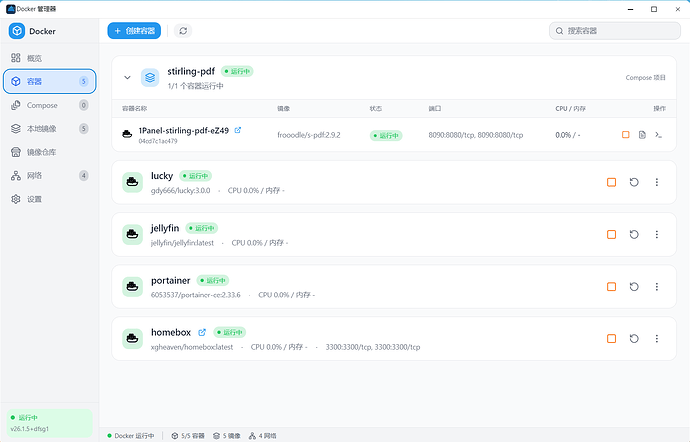Collapse the stirling-pdf compose group
Image resolution: width=690 pixels, height=442 pixels.
(128, 77)
